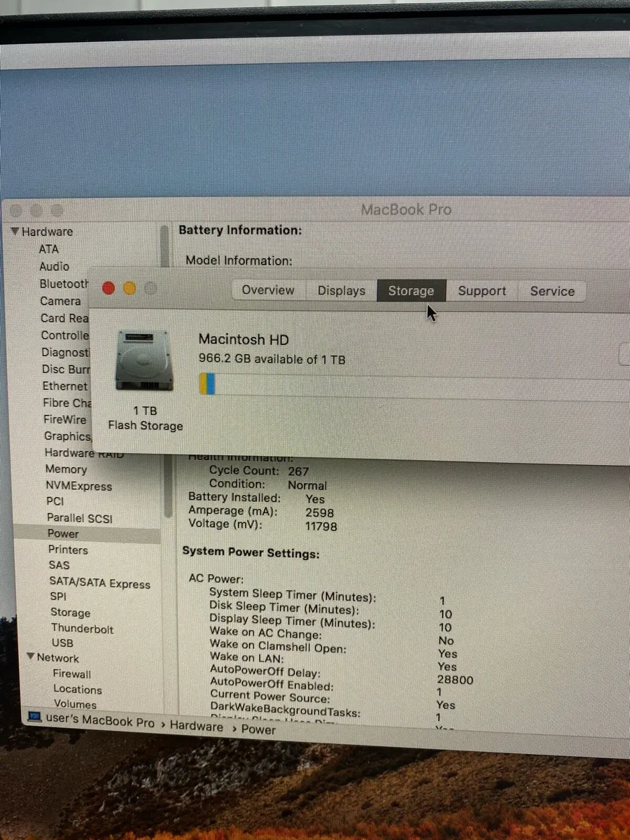Click the Condition value Normal
Viewport: 630px width, 840px height.
coord(307,485)
